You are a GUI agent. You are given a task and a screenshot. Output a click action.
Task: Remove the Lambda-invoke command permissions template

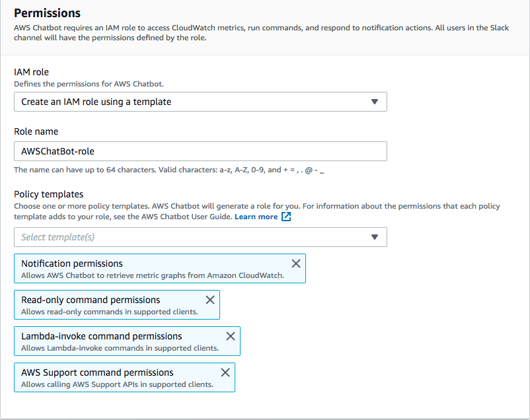coord(231,335)
